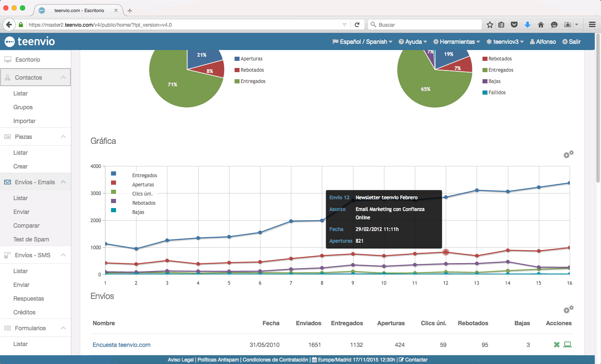Toggle the Rebotados series in chart legend
The height and width of the screenshot is (364, 601).
[x=144, y=203]
